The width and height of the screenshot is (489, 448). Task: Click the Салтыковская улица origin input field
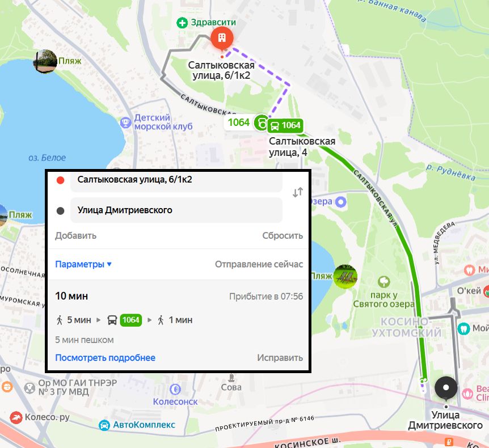coord(176,180)
